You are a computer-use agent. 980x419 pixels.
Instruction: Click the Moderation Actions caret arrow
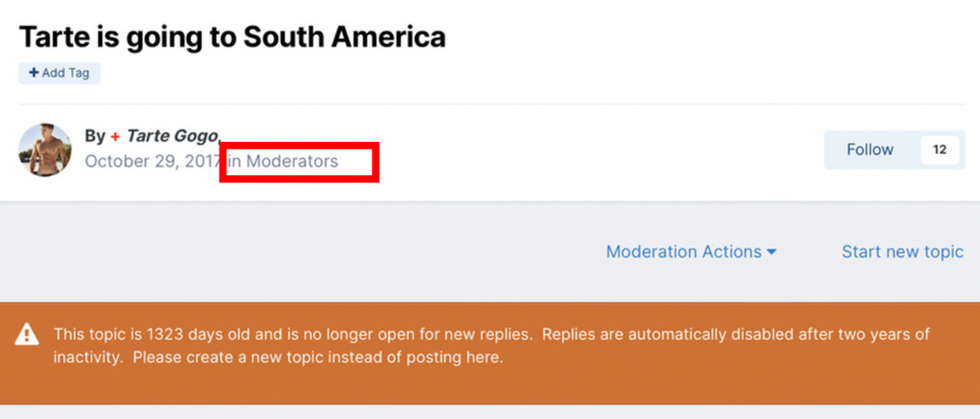coord(772,253)
